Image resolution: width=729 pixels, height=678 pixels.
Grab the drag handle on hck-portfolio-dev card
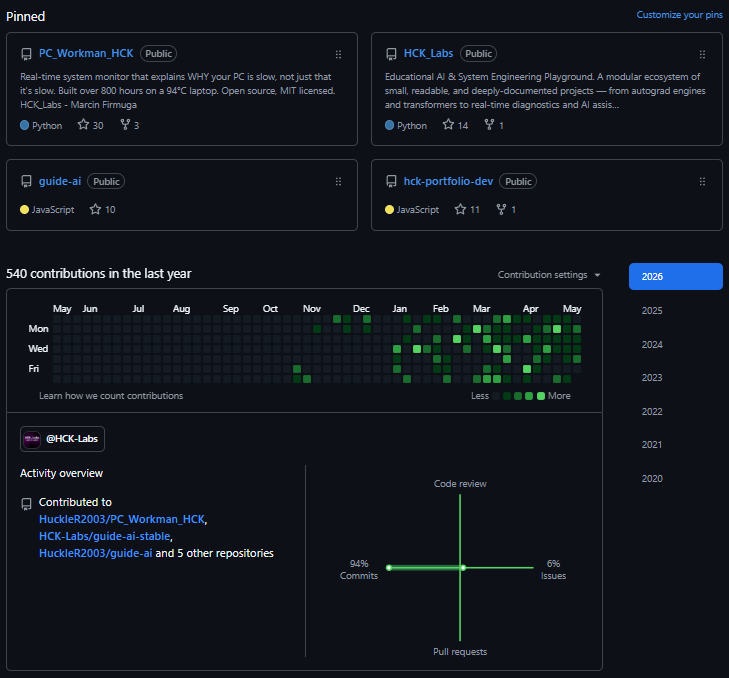point(702,181)
